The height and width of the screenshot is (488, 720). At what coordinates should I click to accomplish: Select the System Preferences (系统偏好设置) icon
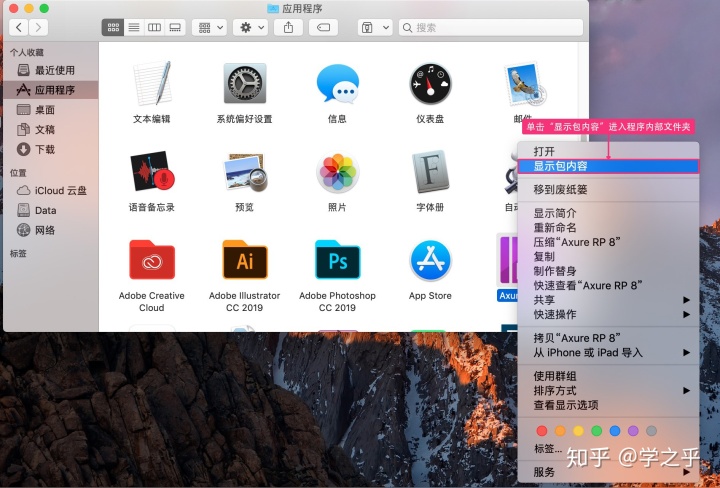pyautogui.click(x=244, y=84)
